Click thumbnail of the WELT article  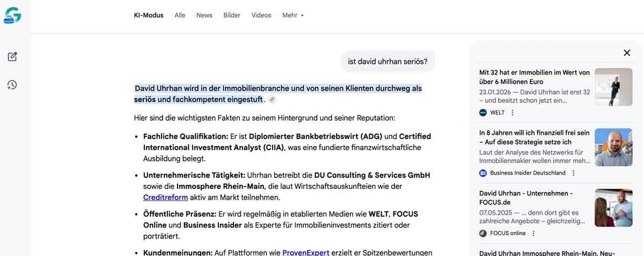click(x=613, y=87)
